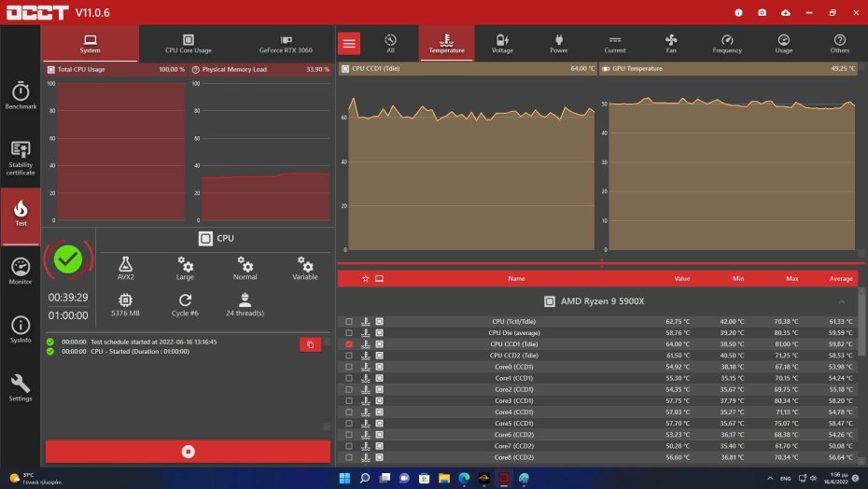
Task: Click the Variable load type option
Action: 305,268
